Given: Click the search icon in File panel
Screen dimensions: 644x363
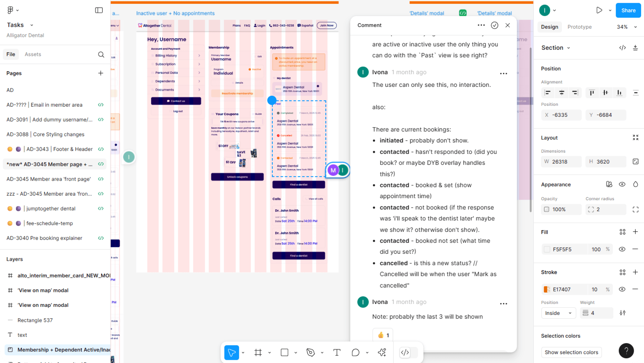Looking at the screenshot, I should coord(101,54).
